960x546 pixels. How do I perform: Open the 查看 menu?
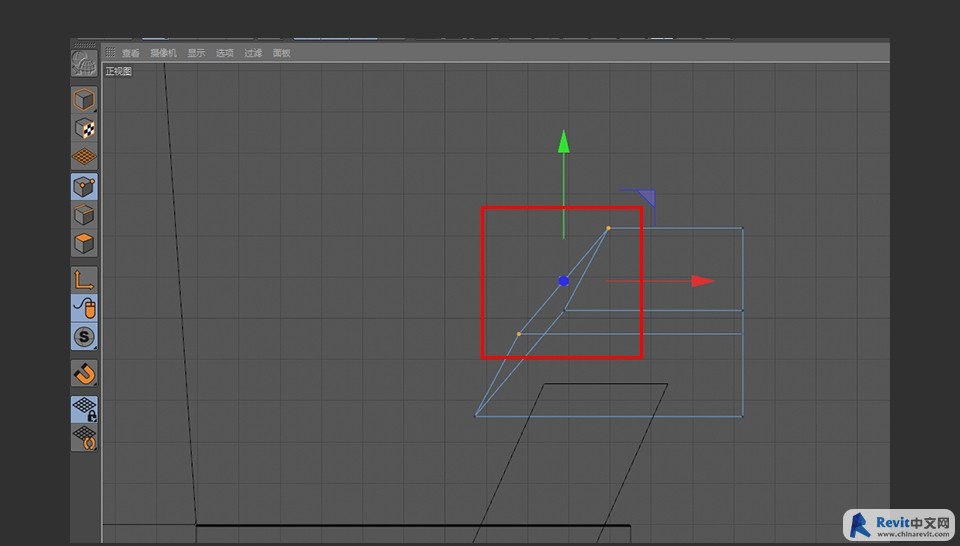tap(130, 53)
